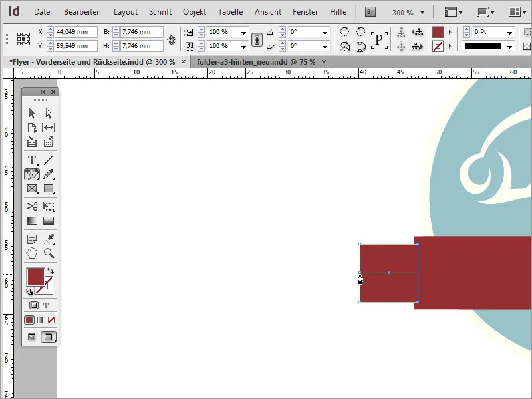Image resolution: width=532 pixels, height=399 pixels.
Task: Rotate 90° counter-clockwise in control bar
Action: click(361, 32)
